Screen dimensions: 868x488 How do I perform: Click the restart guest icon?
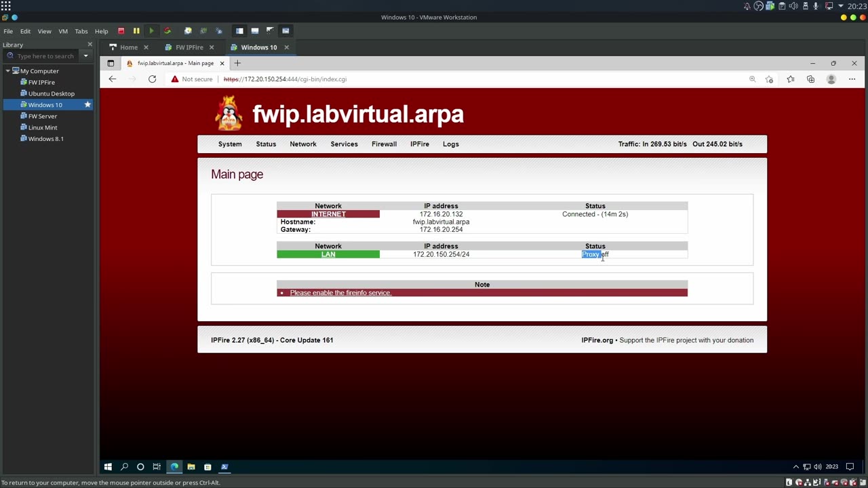167,30
